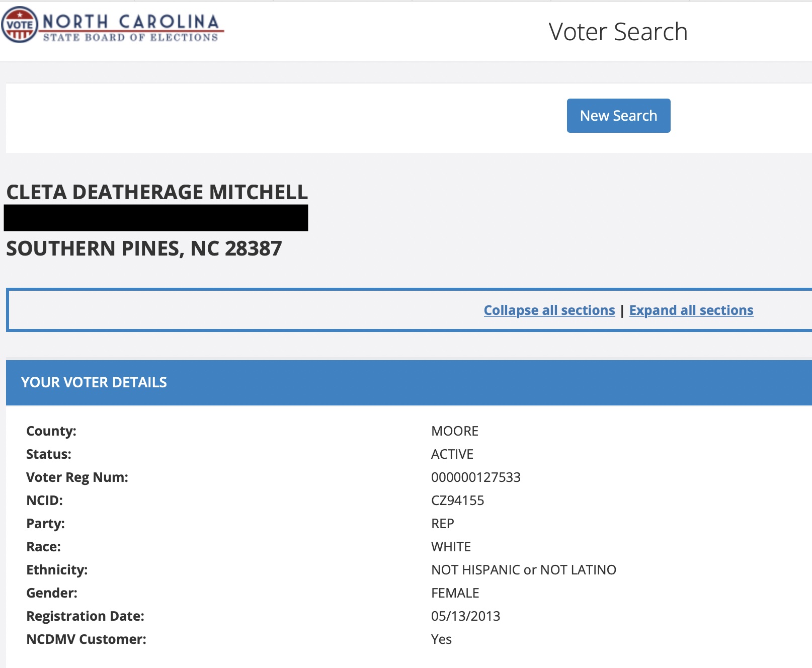Collapse all sections link
The width and height of the screenshot is (812, 668).
coord(549,310)
